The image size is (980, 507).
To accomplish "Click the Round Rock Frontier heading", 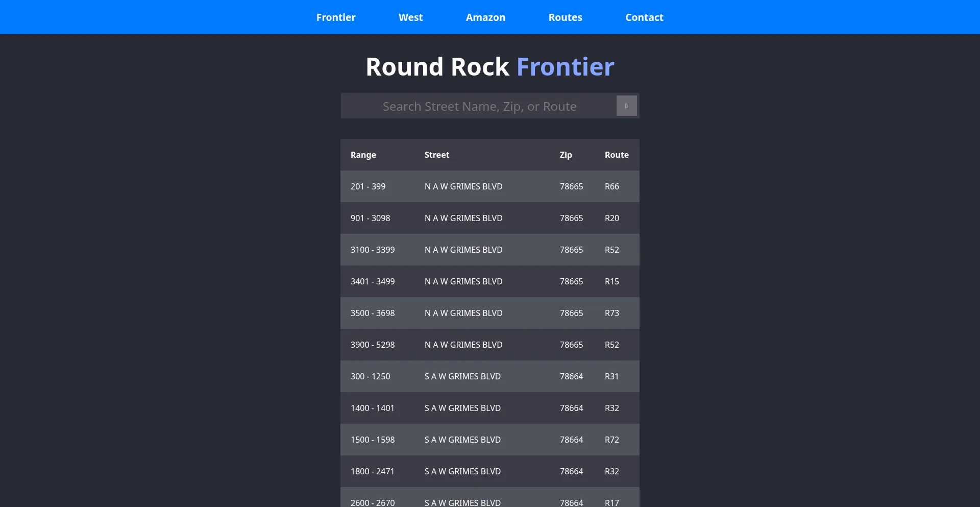I will [x=490, y=67].
